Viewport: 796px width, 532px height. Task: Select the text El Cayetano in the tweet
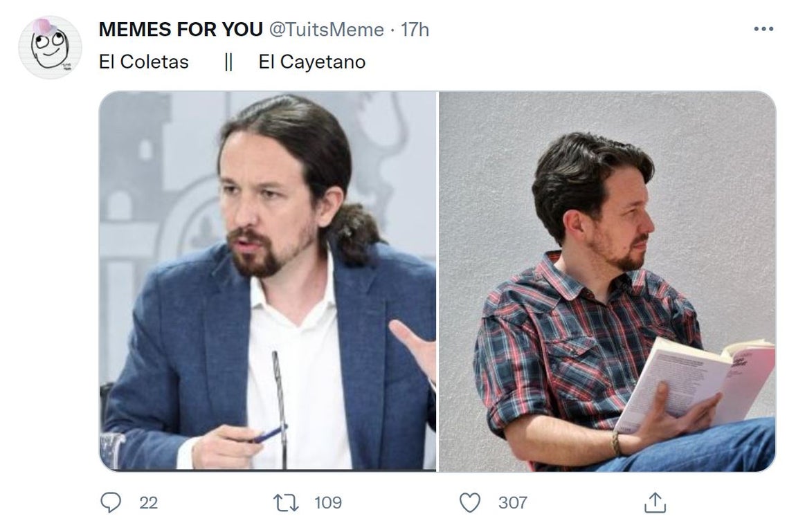click(x=311, y=62)
